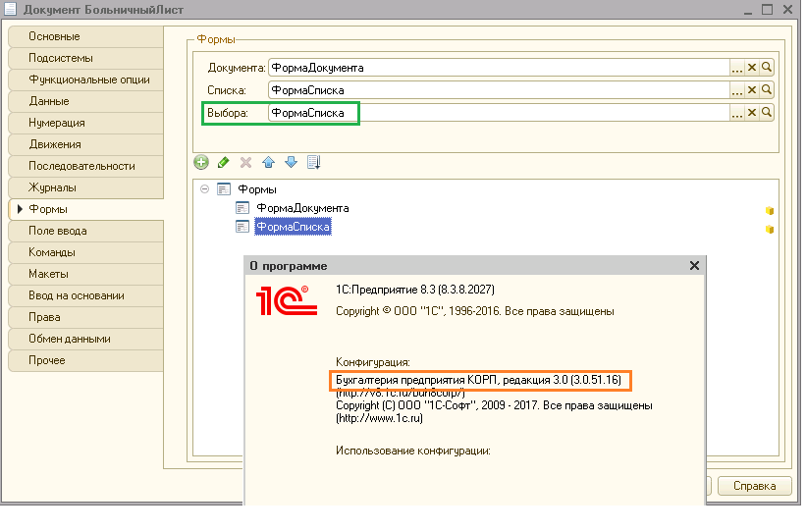Select ФормаДокумента in the forms tree
The height and width of the screenshot is (532, 806).
(302, 208)
